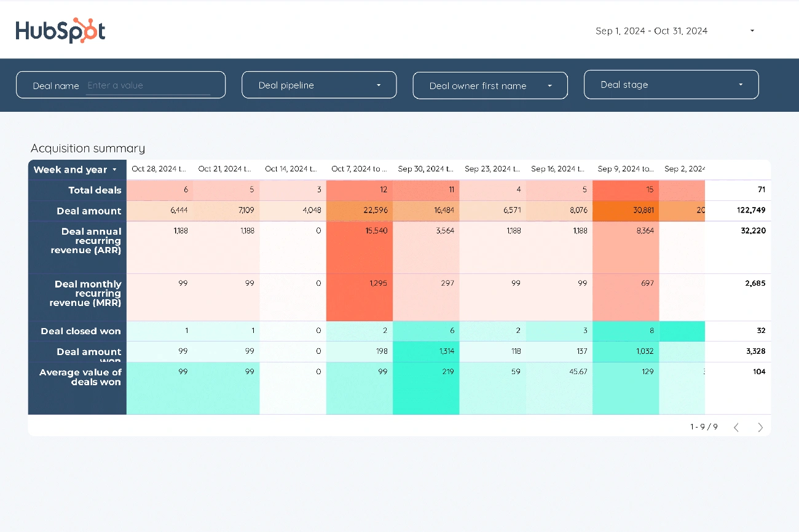Select the Oct 7, 2024 column header

(359, 169)
